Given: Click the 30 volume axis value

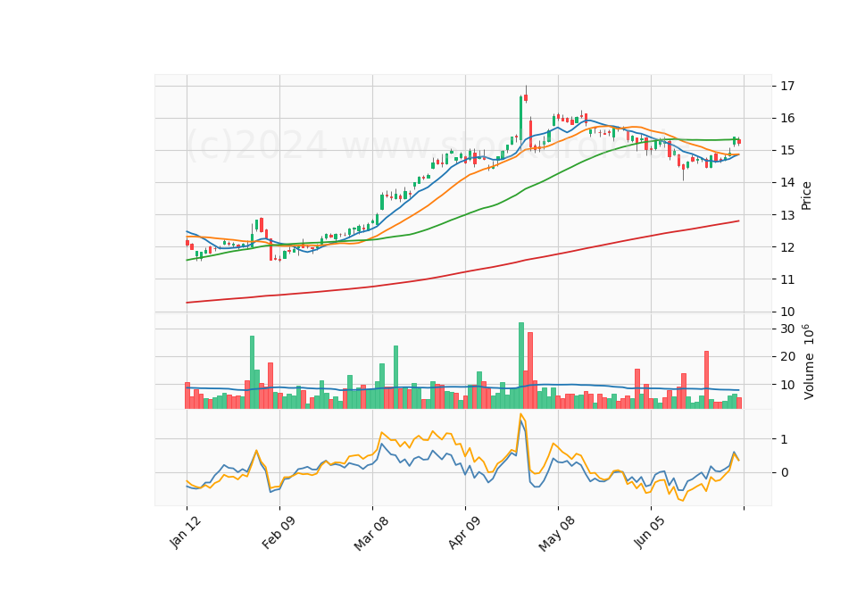Looking at the screenshot, I should pyautogui.click(x=787, y=329).
